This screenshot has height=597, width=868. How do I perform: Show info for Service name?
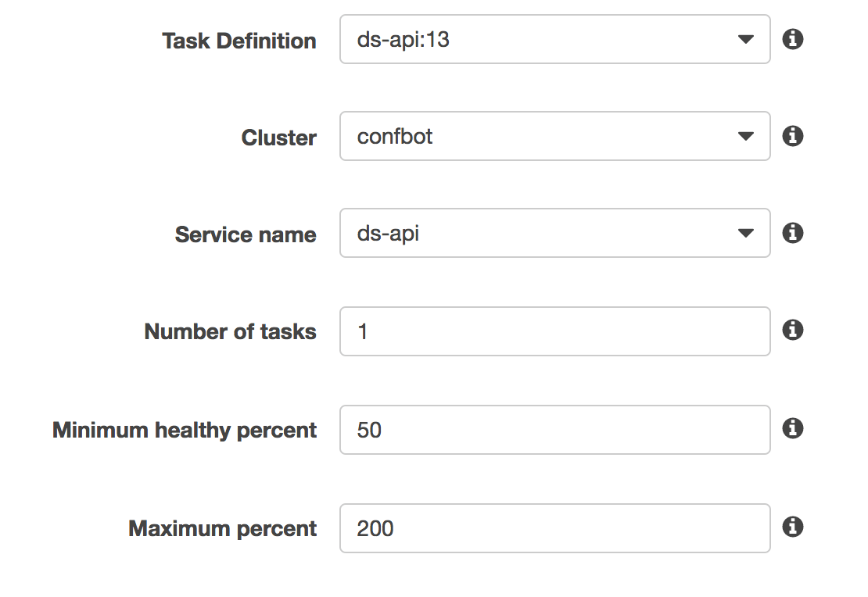(x=793, y=233)
